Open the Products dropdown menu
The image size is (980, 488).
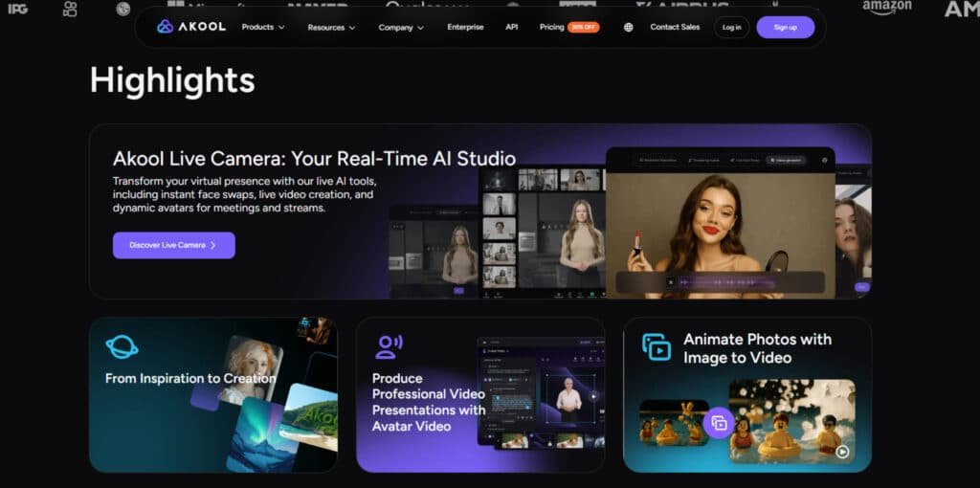click(x=263, y=27)
